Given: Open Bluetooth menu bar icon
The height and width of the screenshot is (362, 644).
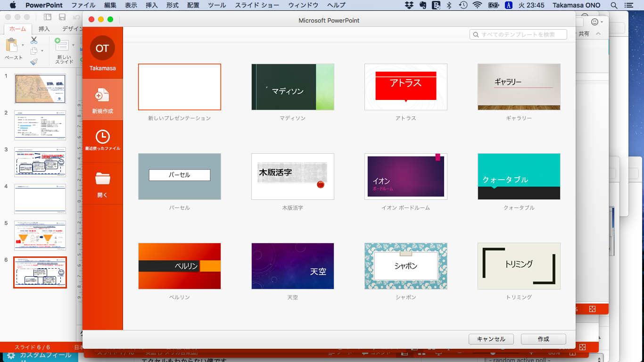Looking at the screenshot, I should coord(449,5).
